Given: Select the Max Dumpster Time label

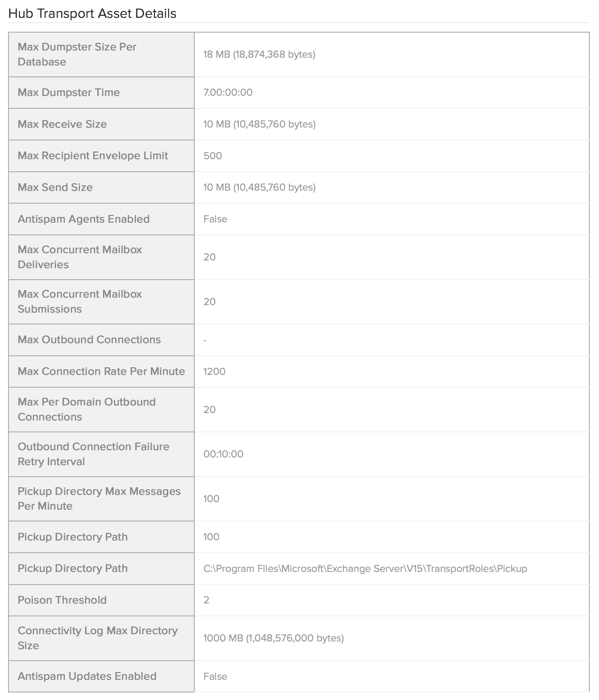Looking at the screenshot, I should pos(69,92).
